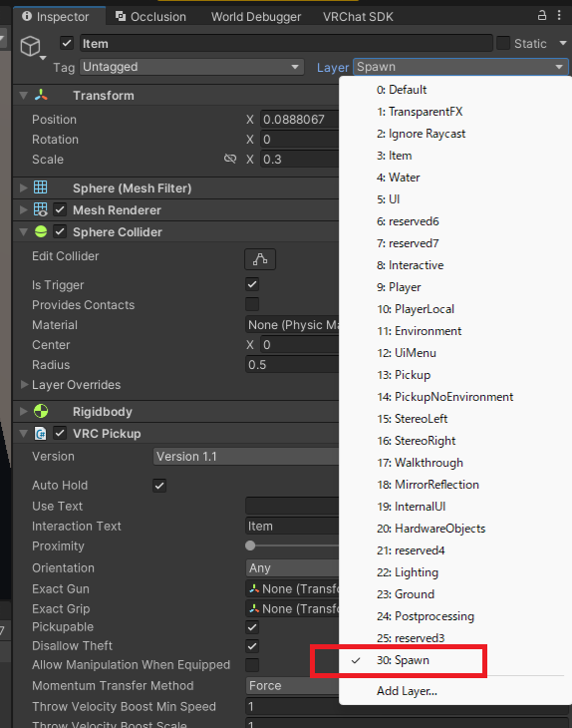
Task: Click the Mesh Renderer component icon
Action: (41, 209)
